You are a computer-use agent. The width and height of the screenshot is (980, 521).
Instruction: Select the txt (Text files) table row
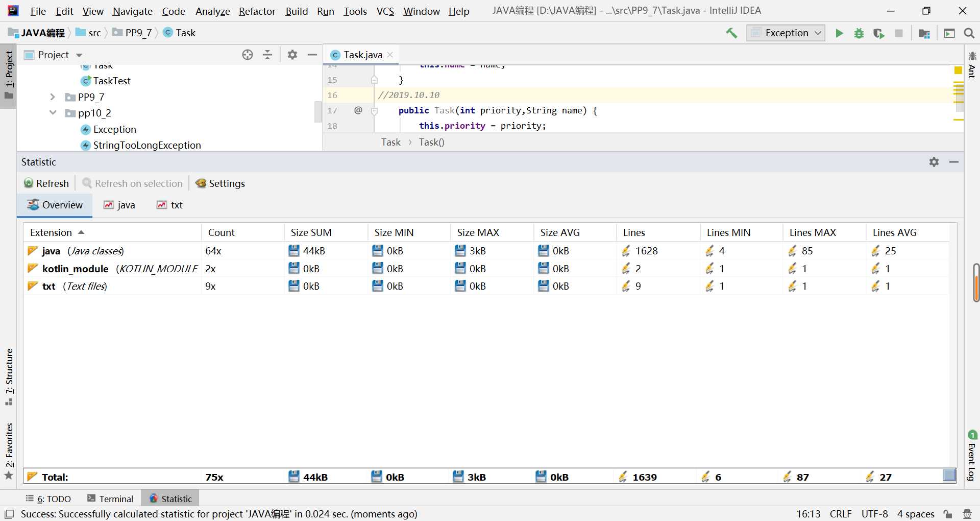tap(486, 286)
